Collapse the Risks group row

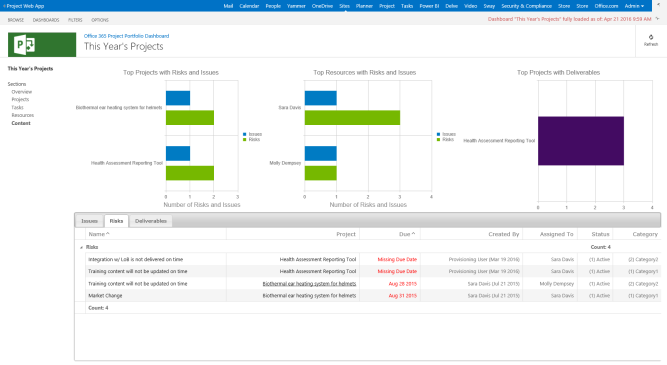[x=81, y=247]
